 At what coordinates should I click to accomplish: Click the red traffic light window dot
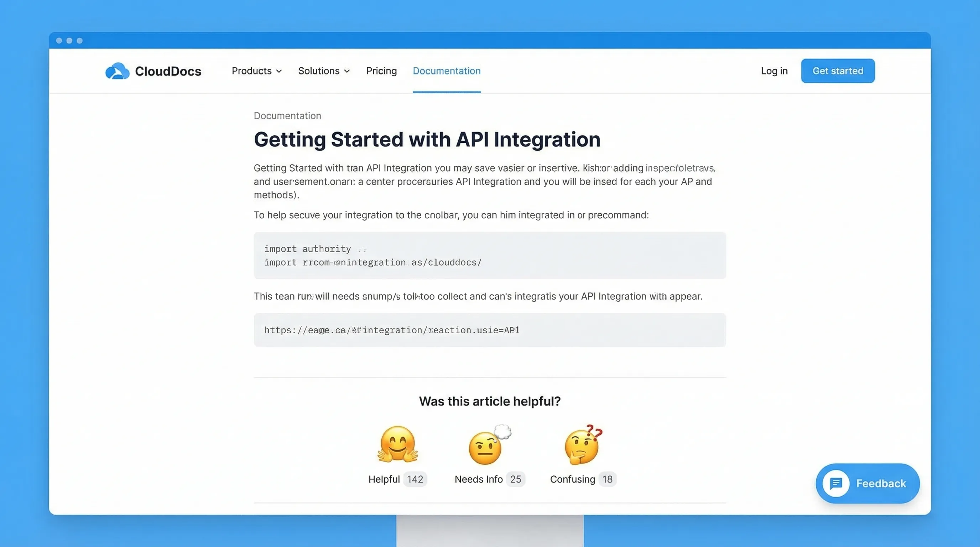click(59, 40)
